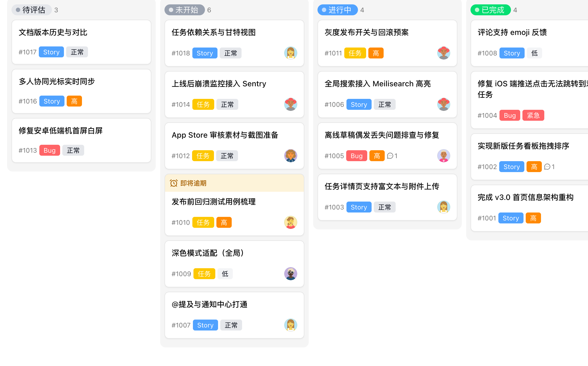Click assignee avatar on card #1006
This screenshot has width=588, height=366.
pos(443,104)
